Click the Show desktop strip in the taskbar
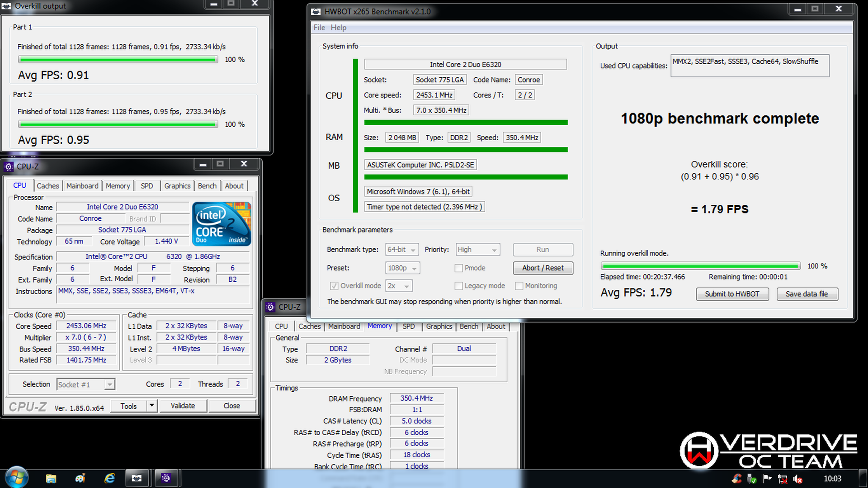Image resolution: width=868 pixels, height=488 pixels. (863, 479)
